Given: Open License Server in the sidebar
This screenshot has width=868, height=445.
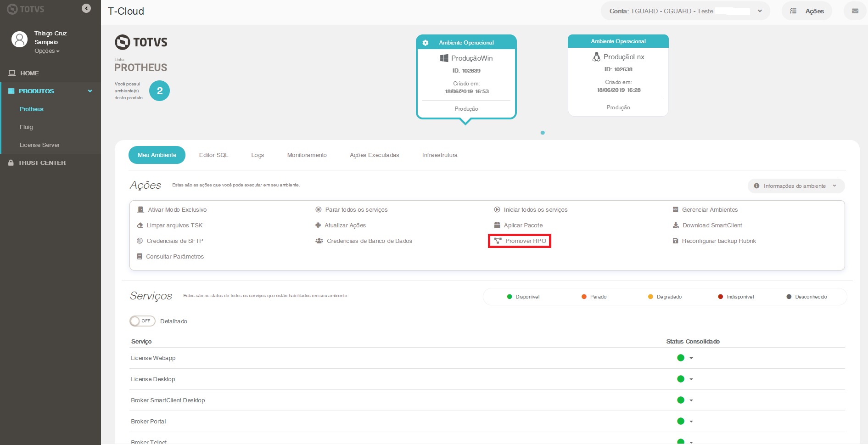Looking at the screenshot, I should pos(39,145).
